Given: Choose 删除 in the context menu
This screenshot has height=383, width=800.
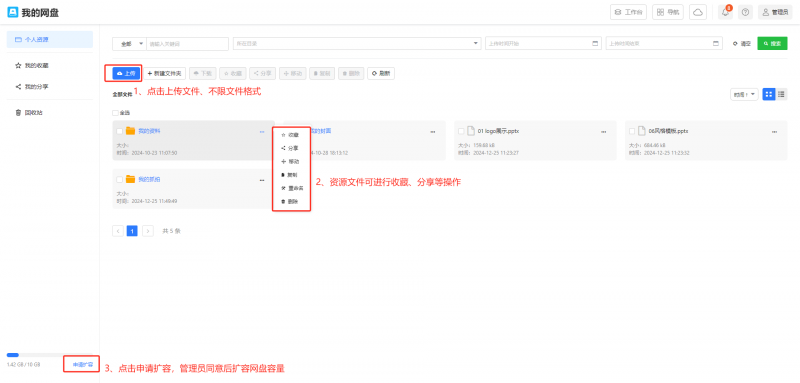Looking at the screenshot, I should (x=291, y=201).
